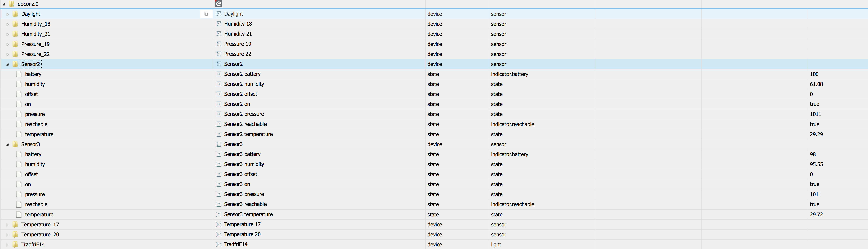Image resolution: width=868 pixels, height=249 pixels.
Task: Click the deconz.0 folder icon
Action: (12, 4)
